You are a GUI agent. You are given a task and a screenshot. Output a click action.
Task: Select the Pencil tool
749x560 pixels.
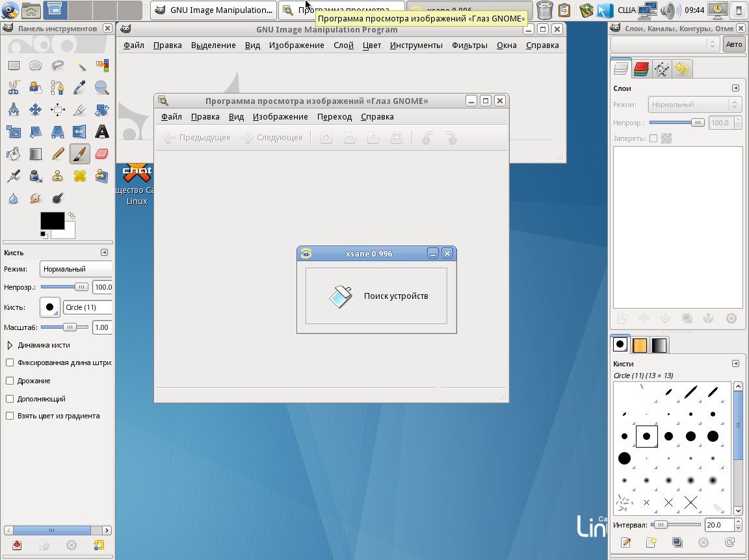point(58,154)
